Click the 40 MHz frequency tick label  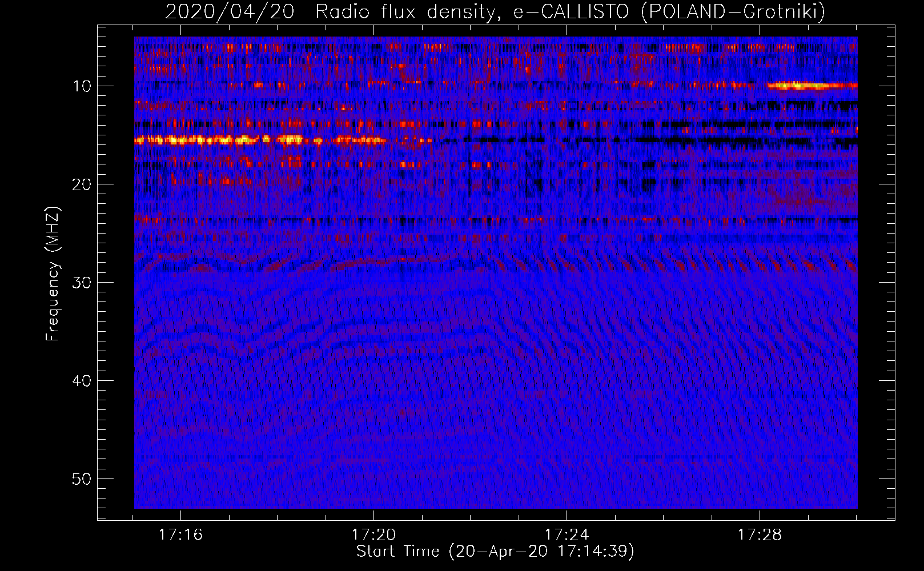82,381
